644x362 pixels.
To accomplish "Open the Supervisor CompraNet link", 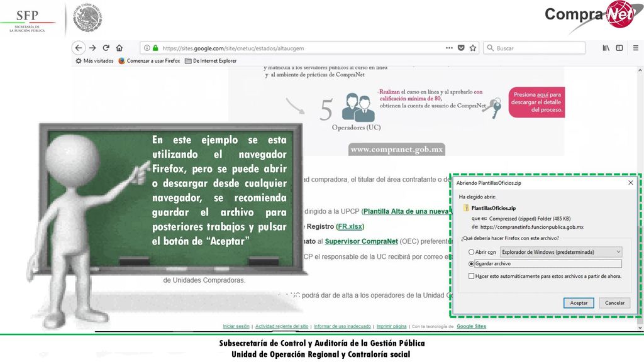I will (362, 241).
